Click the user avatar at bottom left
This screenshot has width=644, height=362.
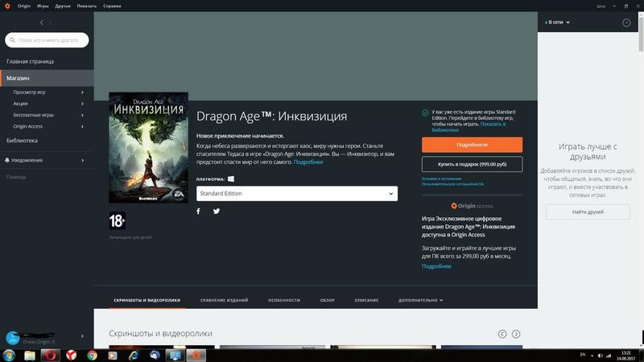coord(13,338)
